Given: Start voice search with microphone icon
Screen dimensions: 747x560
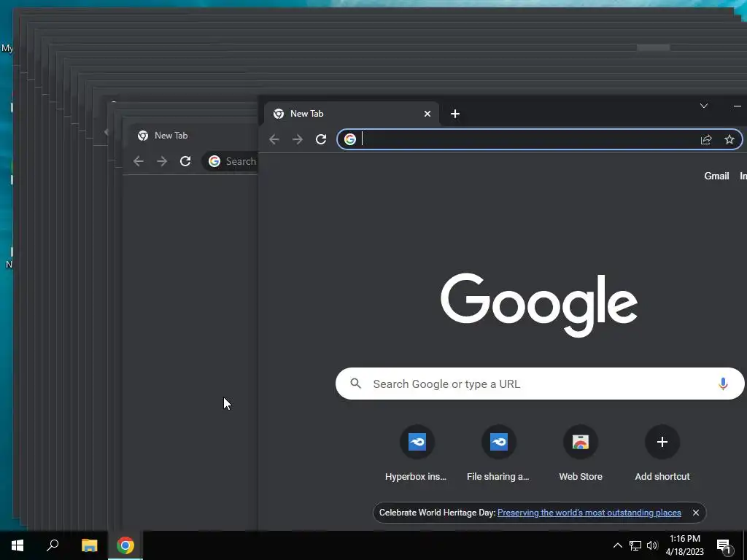Looking at the screenshot, I should tap(723, 384).
